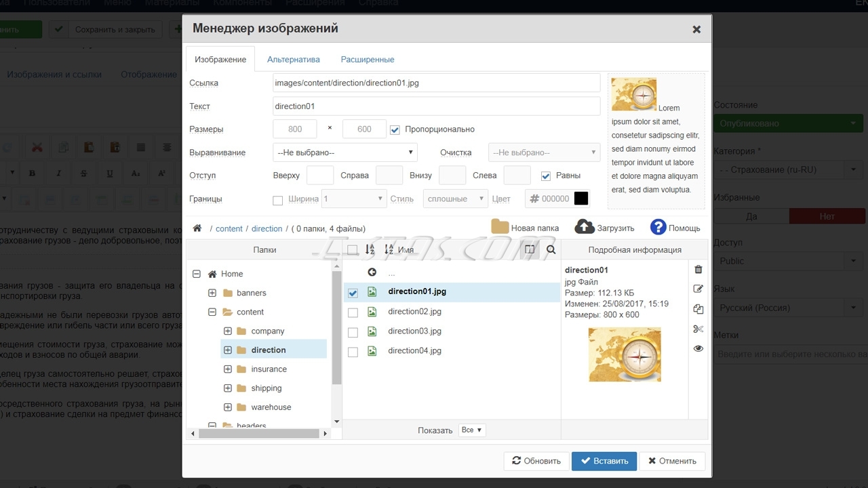Click the Отменить cancel button
Viewport: 868px width, 488px height.
pyautogui.click(x=672, y=461)
